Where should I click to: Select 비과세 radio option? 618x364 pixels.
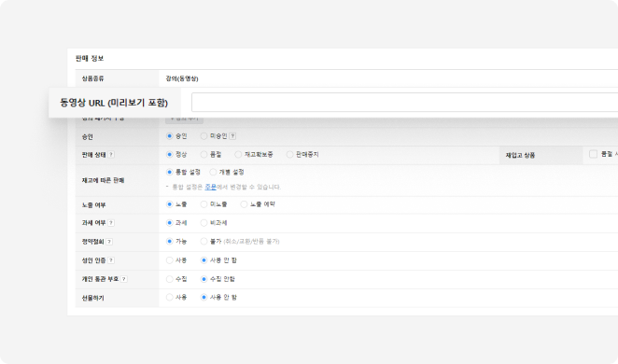(204, 223)
